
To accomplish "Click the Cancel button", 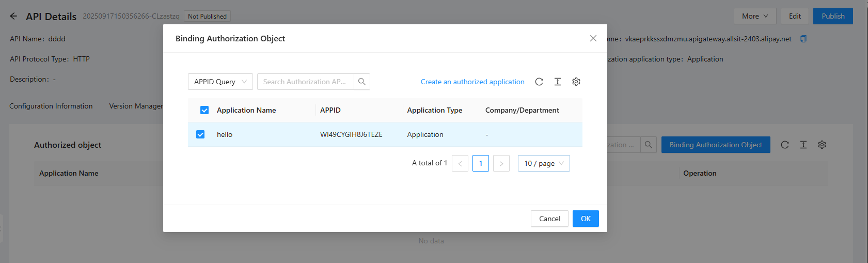I will pyautogui.click(x=549, y=219).
